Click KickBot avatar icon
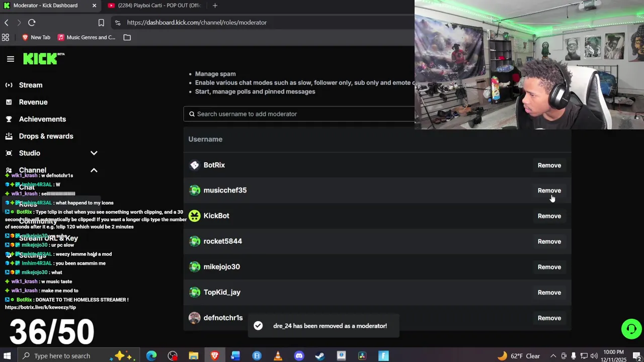 point(195,216)
